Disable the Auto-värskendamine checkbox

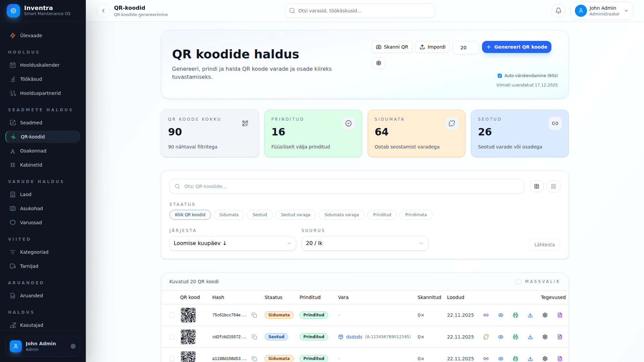tap(499, 76)
